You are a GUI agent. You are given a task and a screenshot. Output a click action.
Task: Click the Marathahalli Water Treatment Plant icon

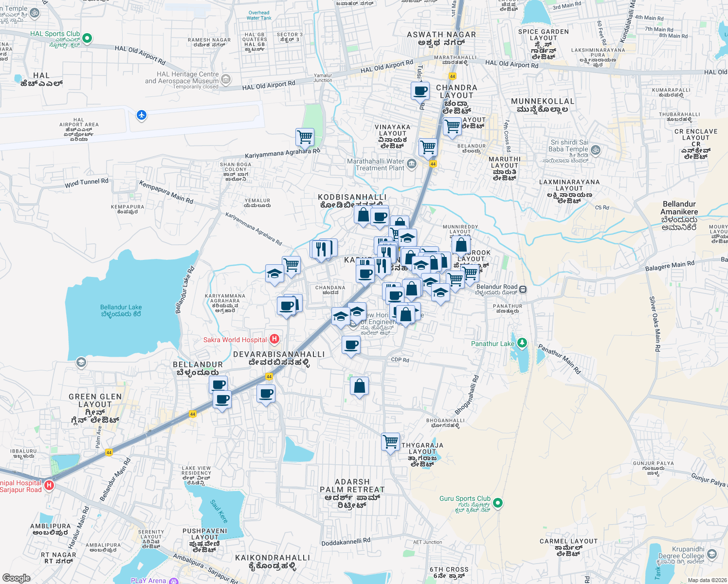tap(411, 164)
